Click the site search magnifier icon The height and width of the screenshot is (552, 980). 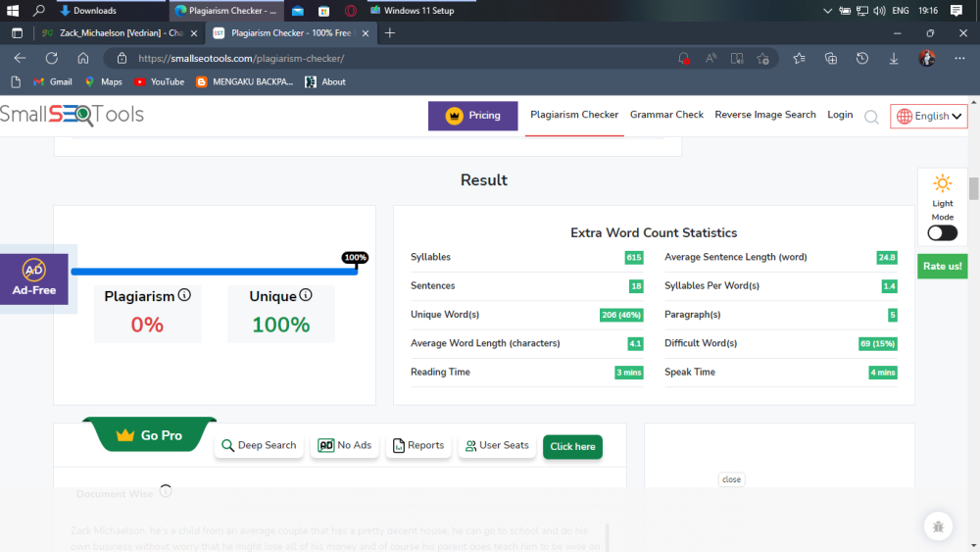(x=871, y=117)
